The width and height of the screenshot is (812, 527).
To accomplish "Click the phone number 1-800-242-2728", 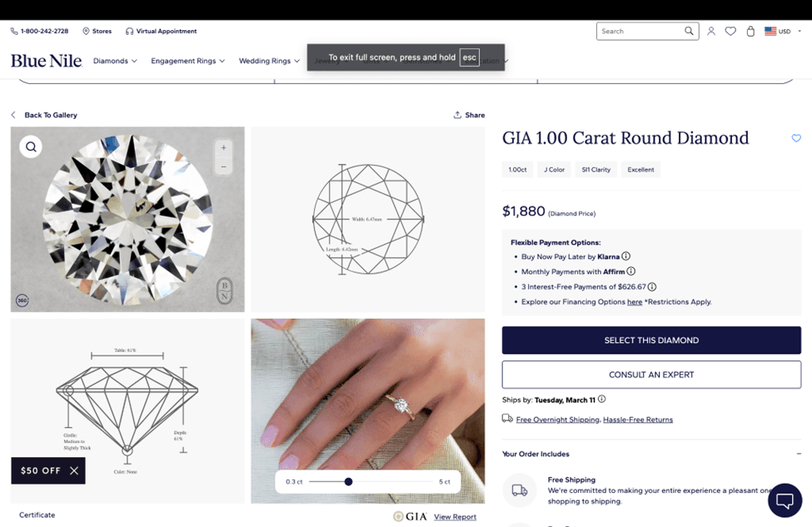I will click(39, 31).
